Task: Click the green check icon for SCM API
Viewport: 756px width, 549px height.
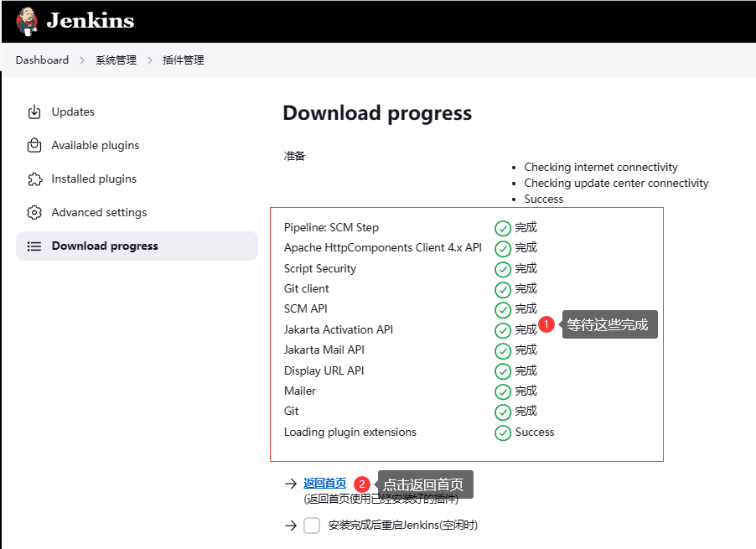Action: (x=503, y=309)
